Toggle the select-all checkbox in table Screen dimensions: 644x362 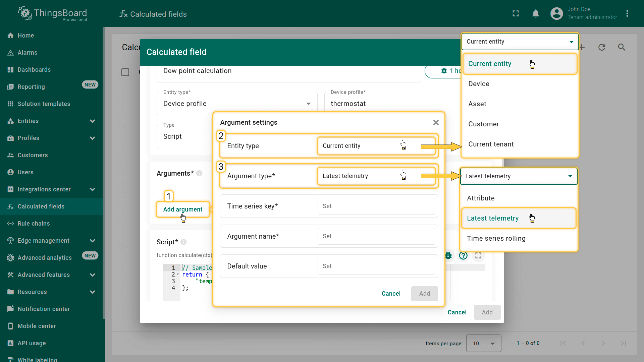(x=125, y=72)
